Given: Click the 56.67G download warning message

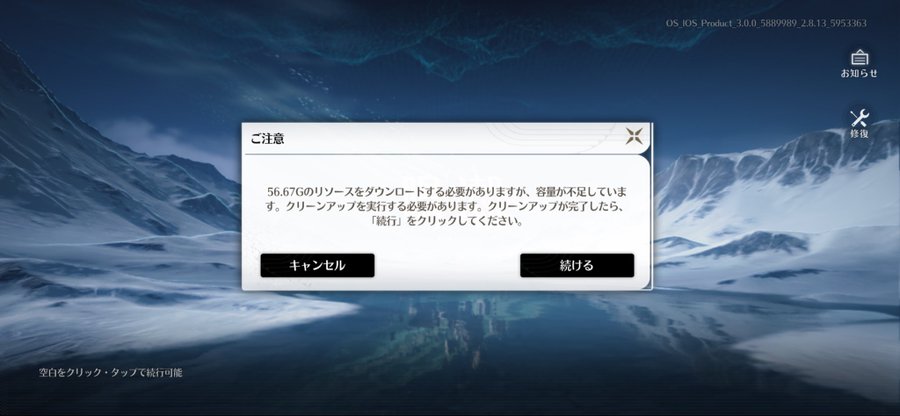Looking at the screenshot, I should [447, 206].
